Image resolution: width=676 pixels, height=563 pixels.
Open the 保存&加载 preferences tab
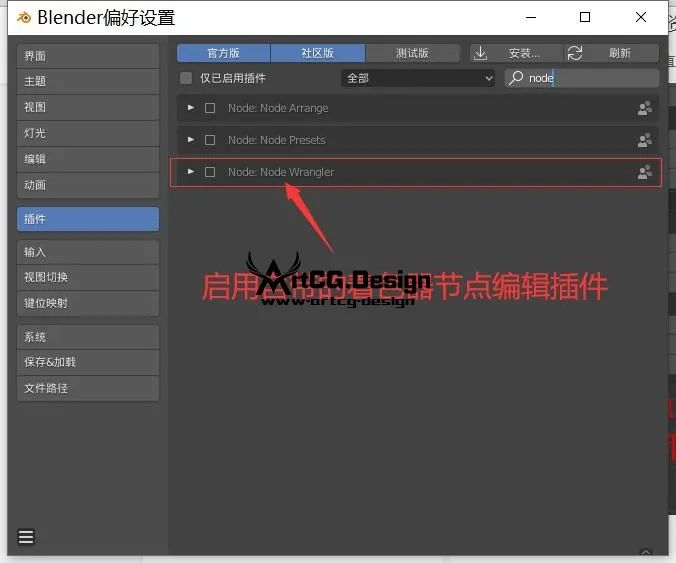pos(88,362)
